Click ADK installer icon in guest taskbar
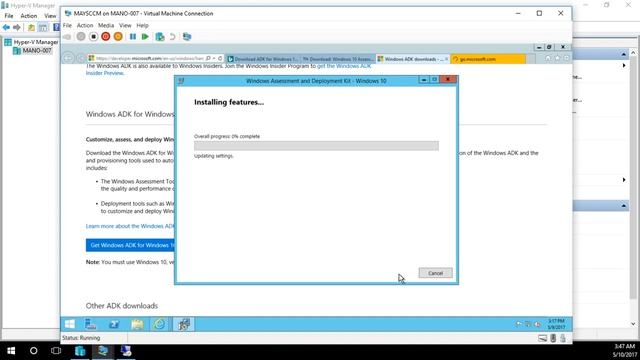This screenshot has height=360, width=640. coord(184,324)
